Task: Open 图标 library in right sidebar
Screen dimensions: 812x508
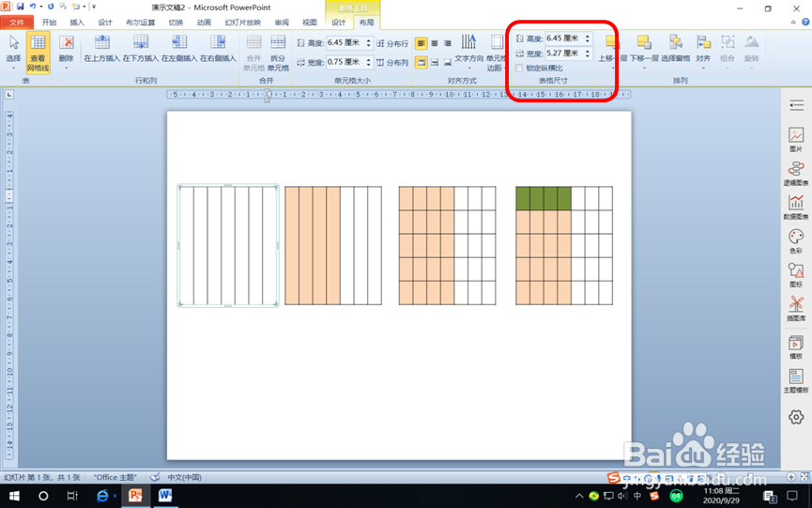Action: (796, 275)
